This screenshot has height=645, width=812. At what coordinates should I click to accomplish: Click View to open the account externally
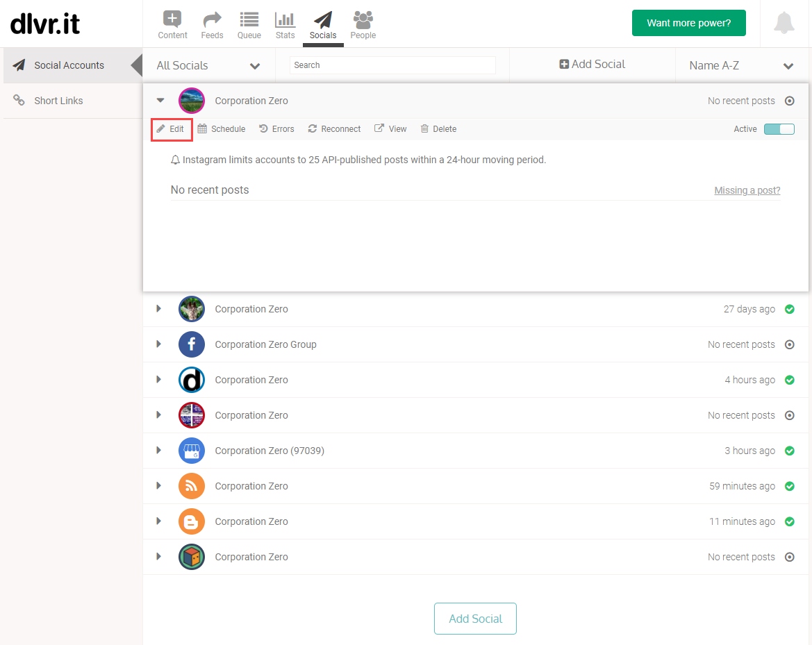point(390,129)
